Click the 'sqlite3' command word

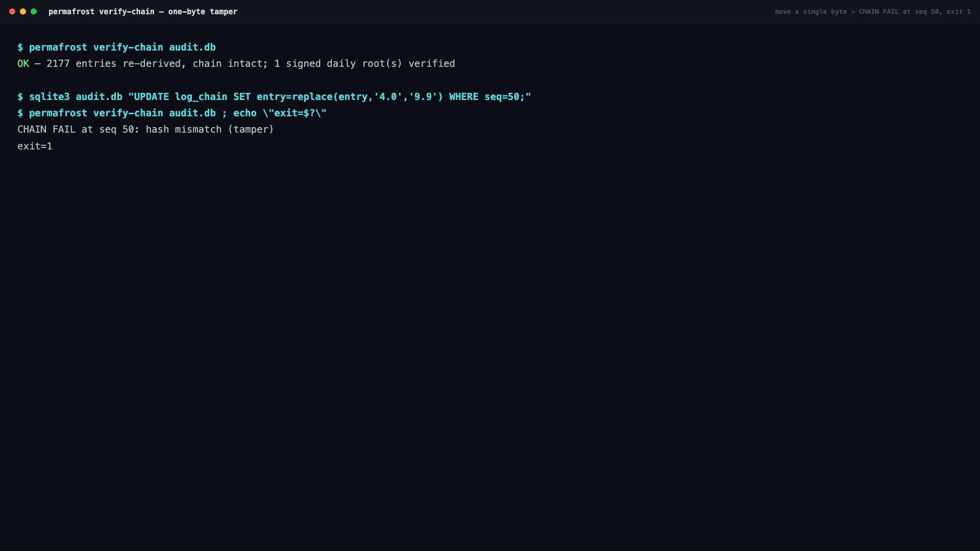(x=50, y=96)
